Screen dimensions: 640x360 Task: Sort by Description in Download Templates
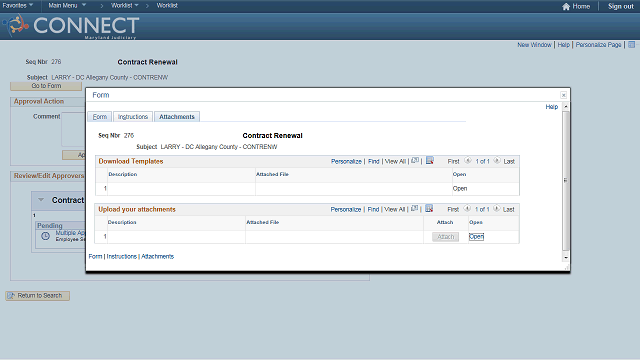[122, 174]
